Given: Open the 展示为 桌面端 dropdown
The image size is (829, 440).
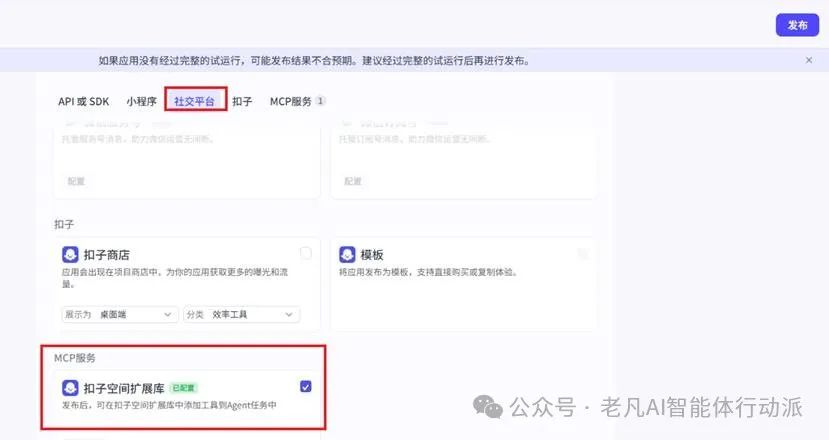Looking at the screenshot, I should tap(119, 315).
